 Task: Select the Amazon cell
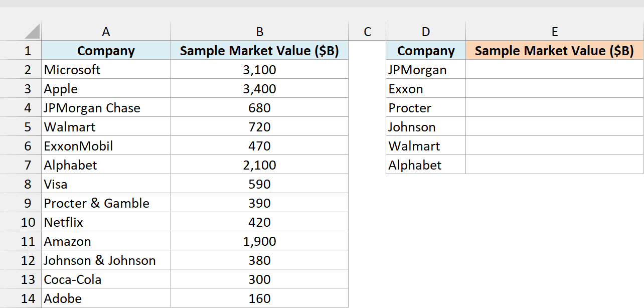coord(106,241)
